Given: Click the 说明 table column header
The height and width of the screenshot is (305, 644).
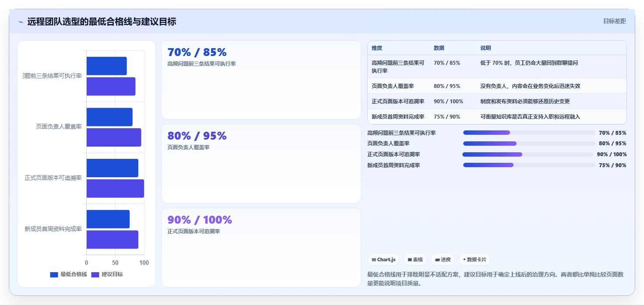Looking at the screenshot, I should 486,48.
